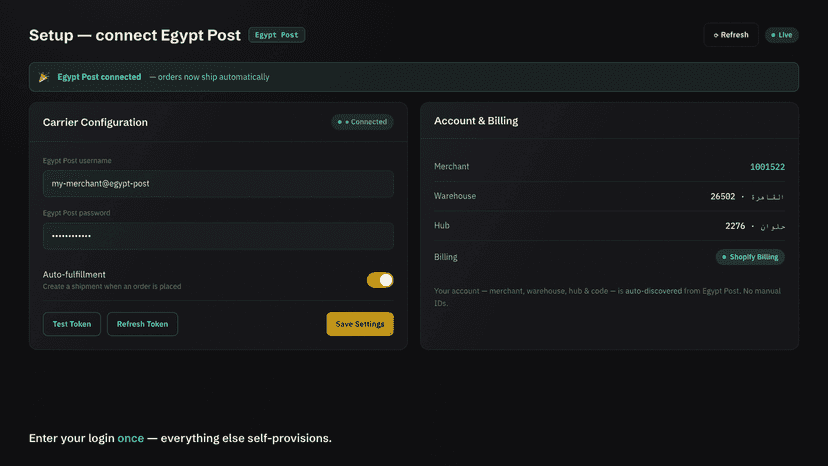Click 'Create a shipment when an order is placed'
Viewport: 828px width, 466px height.
112,286
